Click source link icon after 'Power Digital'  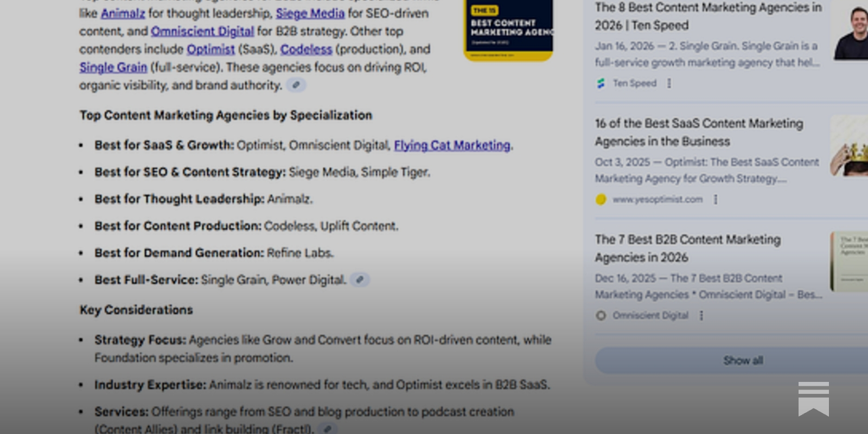click(360, 279)
